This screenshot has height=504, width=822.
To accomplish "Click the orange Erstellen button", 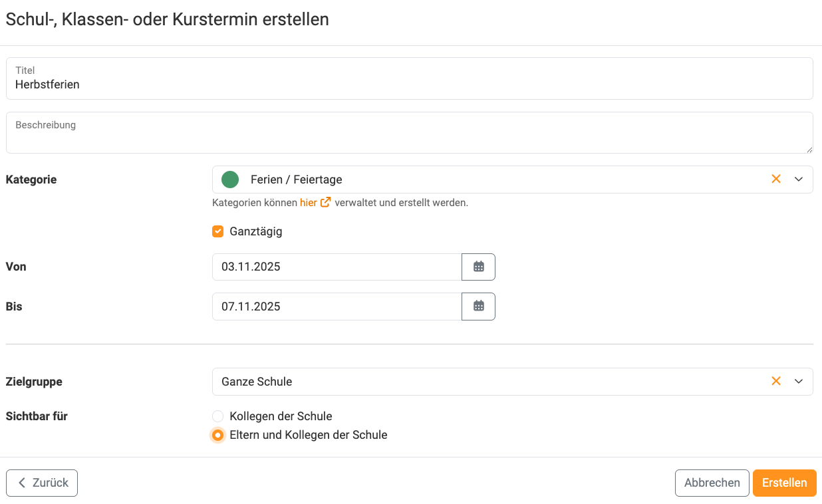I will point(784,483).
